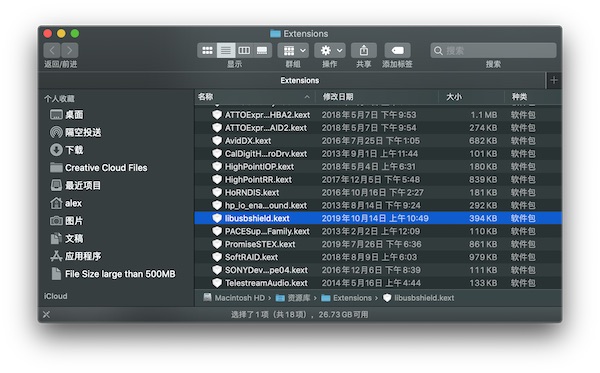Open the action gear (操作) menu

click(x=330, y=50)
